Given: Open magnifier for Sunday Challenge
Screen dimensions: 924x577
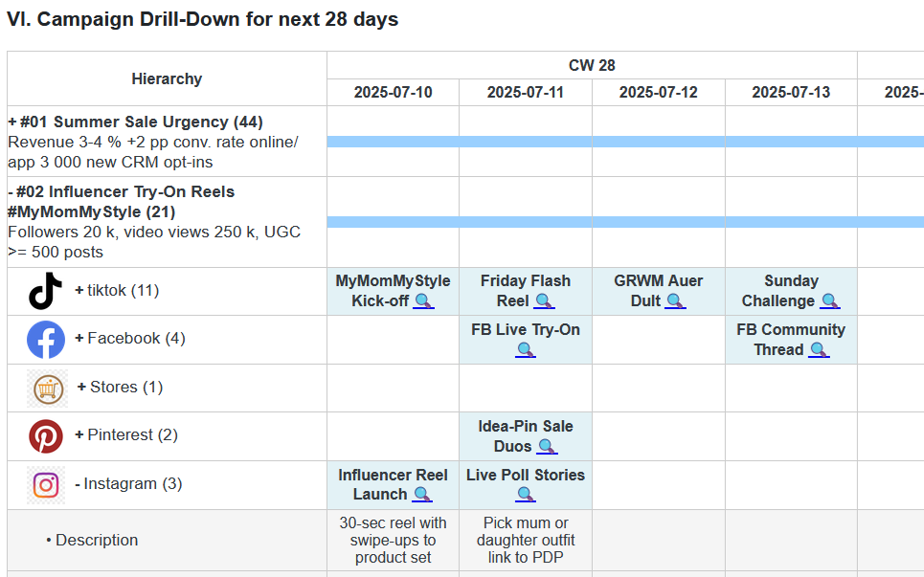Looking at the screenshot, I should coord(829,301).
